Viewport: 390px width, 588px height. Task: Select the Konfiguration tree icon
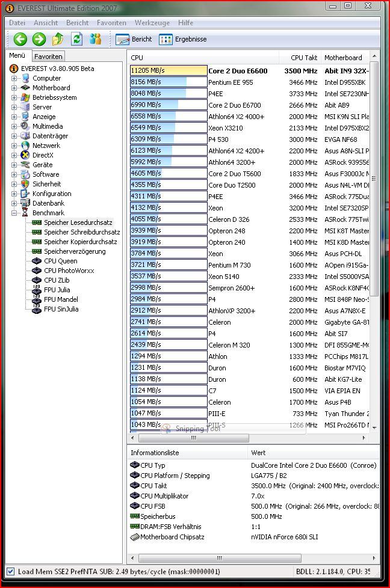pos(25,194)
